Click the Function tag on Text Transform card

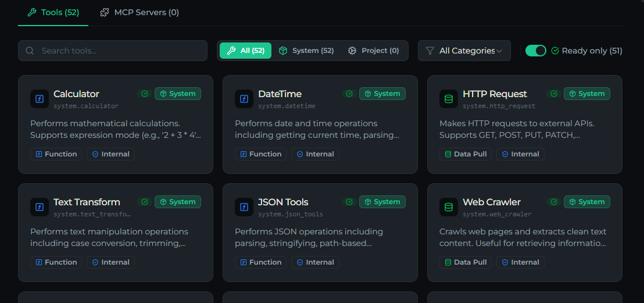pos(56,262)
